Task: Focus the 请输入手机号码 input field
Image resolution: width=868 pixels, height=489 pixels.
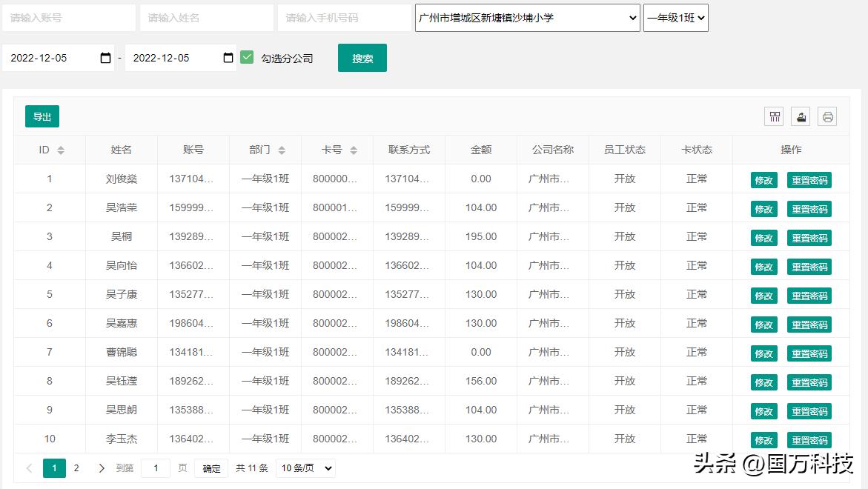Action: coord(344,18)
